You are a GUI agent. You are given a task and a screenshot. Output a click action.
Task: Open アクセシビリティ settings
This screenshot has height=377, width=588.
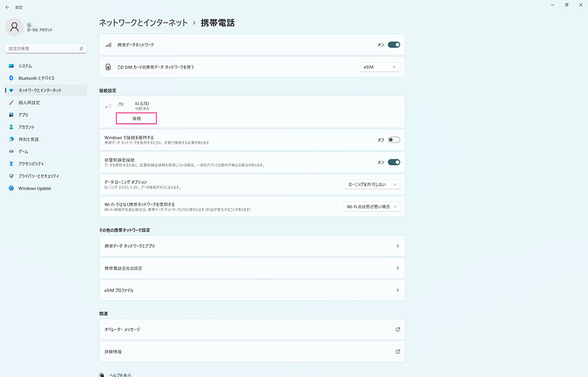click(30, 164)
